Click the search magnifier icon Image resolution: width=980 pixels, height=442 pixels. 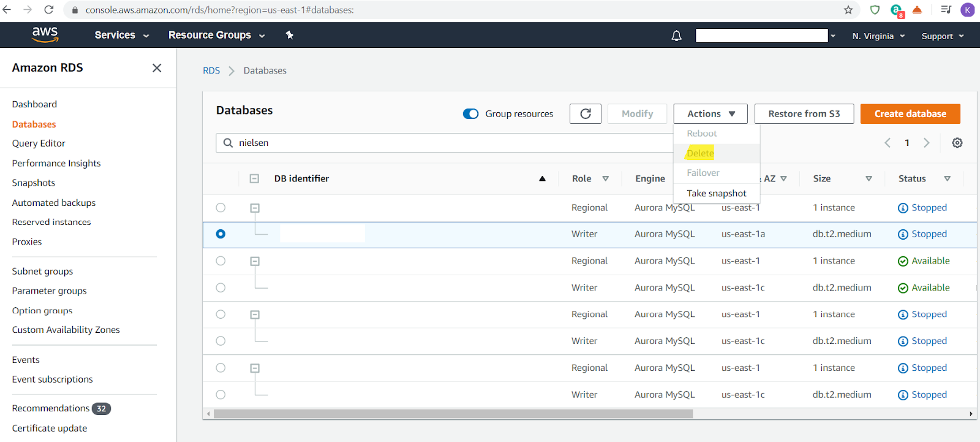tap(228, 143)
